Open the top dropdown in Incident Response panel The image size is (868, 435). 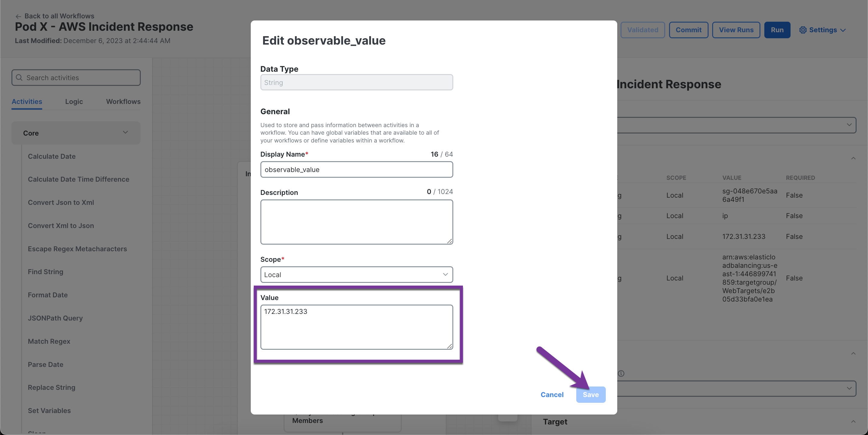pos(736,125)
